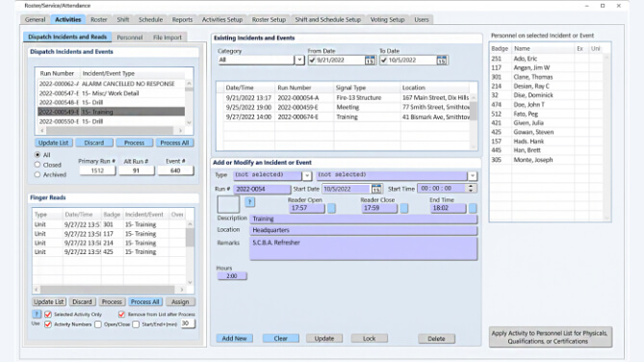Viewport: 644px width, 362px height.
Task: Click the Add New button
Action: (235, 338)
